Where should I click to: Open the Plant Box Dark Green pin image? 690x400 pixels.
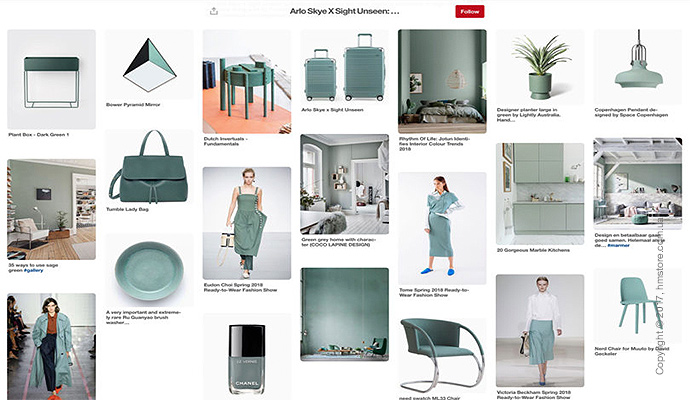pyautogui.click(x=51, y=79)
